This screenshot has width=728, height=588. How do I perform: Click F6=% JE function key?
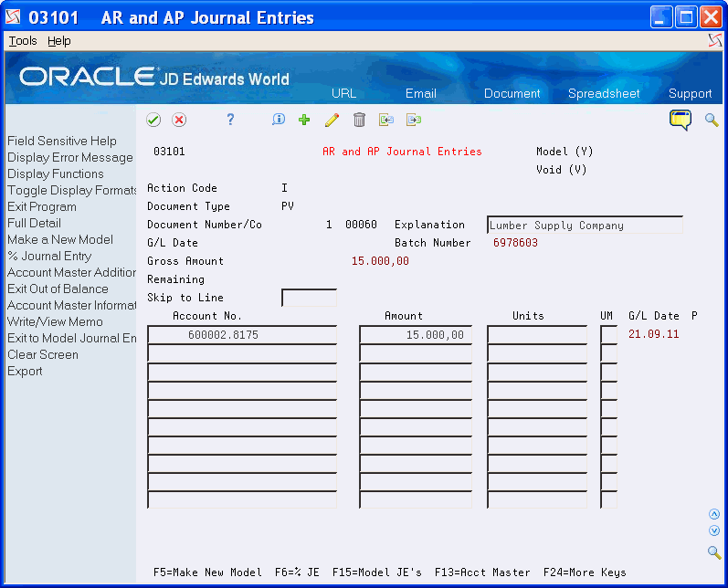point(297,572)
